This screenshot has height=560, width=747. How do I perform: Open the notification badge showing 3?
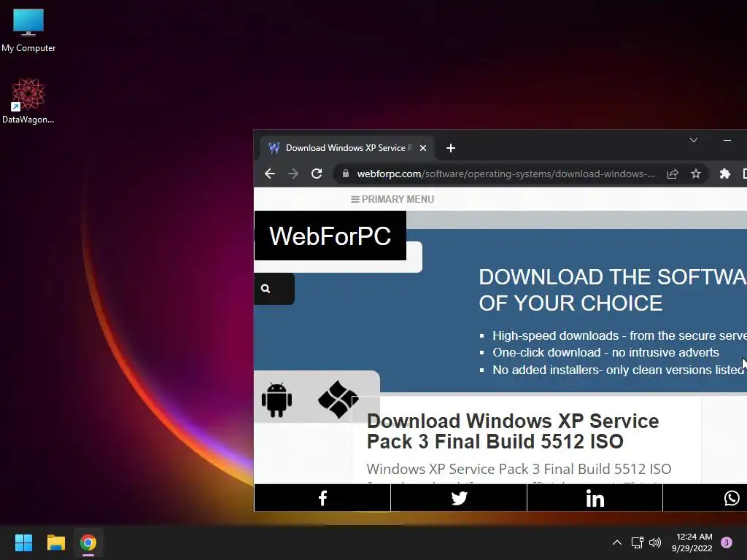727,542
